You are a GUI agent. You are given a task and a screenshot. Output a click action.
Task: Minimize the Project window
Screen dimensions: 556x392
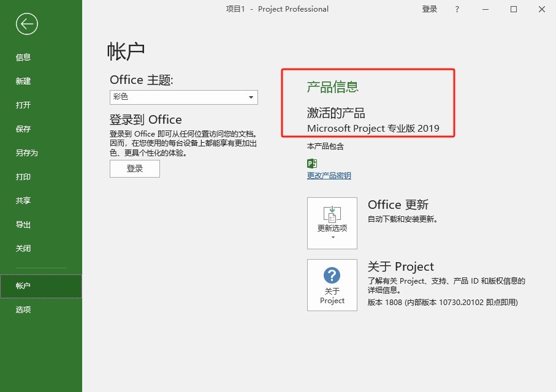(x=486, y=9)
